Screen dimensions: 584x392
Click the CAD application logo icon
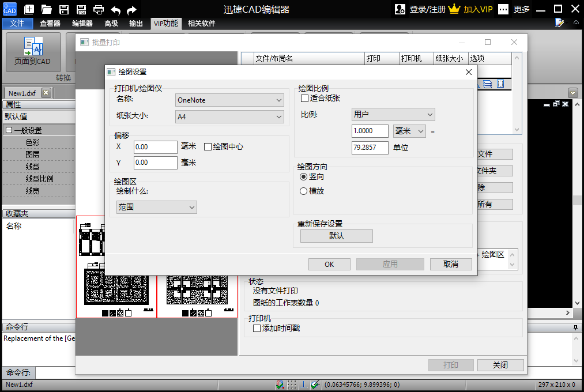[9, 9]
